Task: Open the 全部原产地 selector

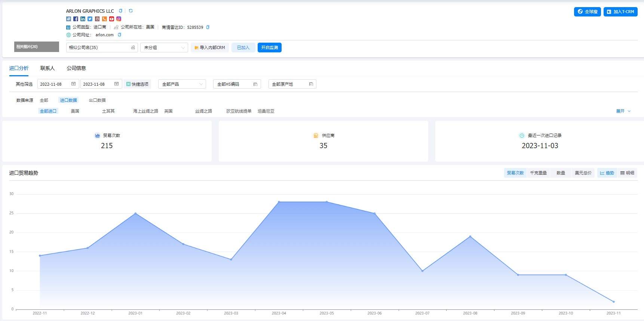Action: [x=292, y=84]
